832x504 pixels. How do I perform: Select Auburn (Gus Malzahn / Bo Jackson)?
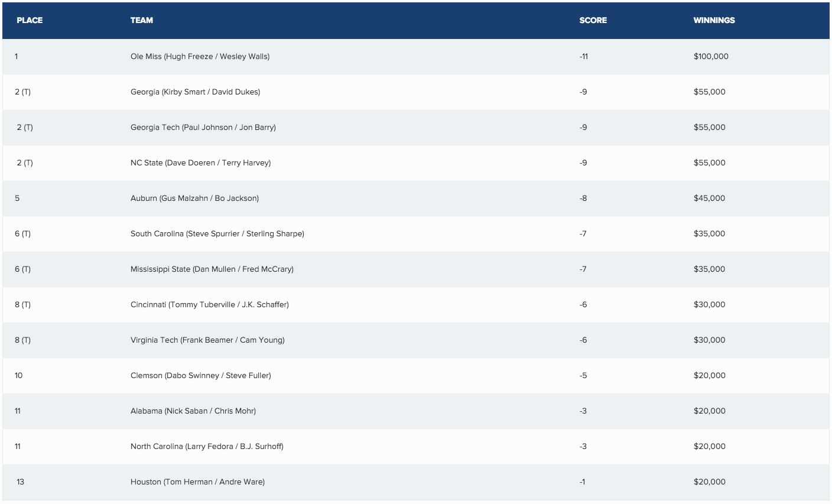coord(194,199)
